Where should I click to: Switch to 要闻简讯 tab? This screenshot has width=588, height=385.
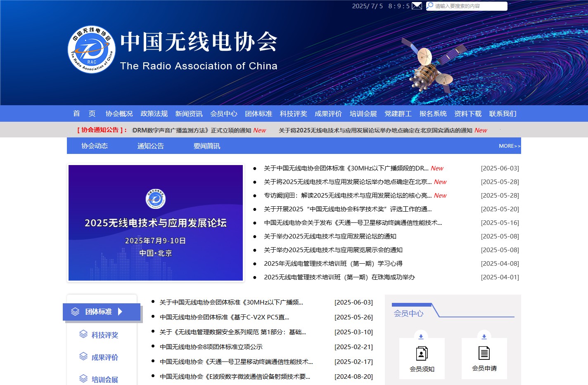207,146
